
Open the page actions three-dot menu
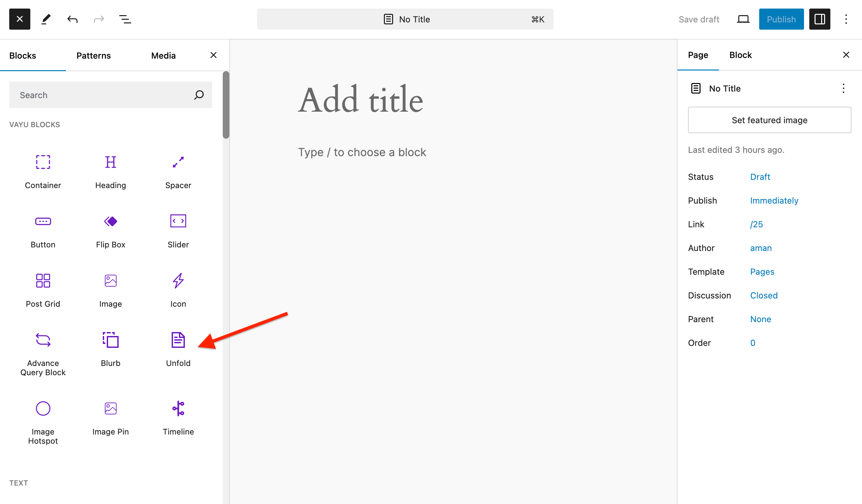843,89
